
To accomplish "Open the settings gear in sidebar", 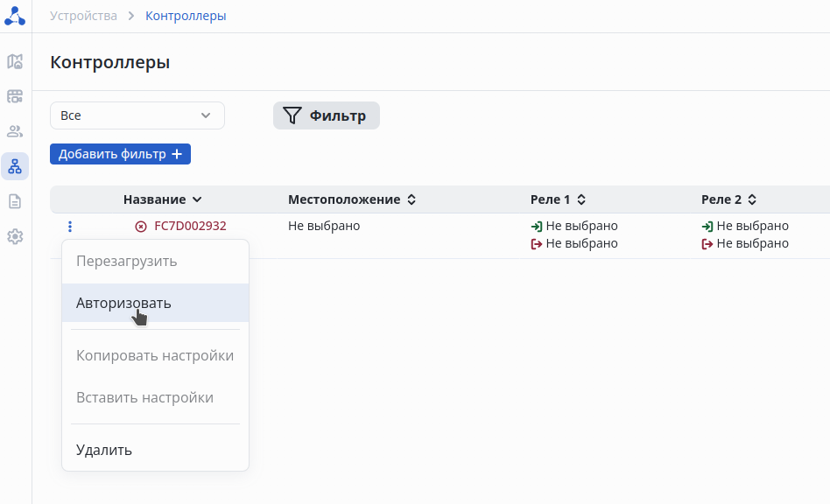I will pyautogui.click(x=15, y=236).
